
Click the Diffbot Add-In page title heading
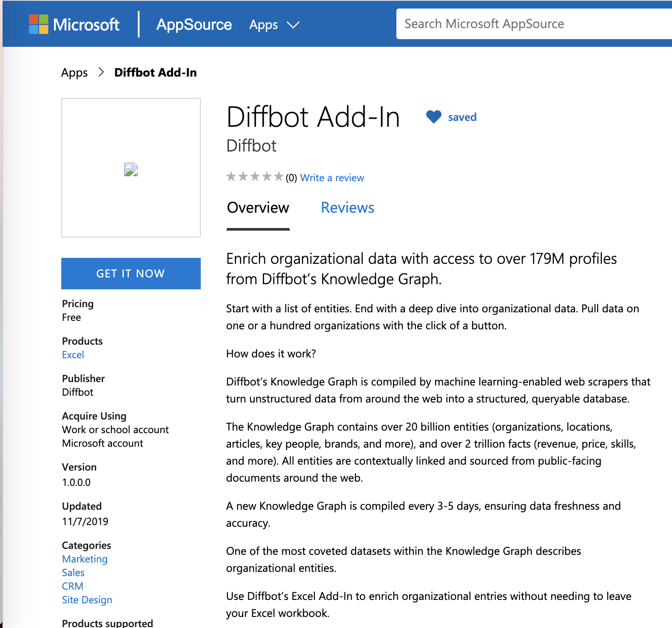[313, 117]
